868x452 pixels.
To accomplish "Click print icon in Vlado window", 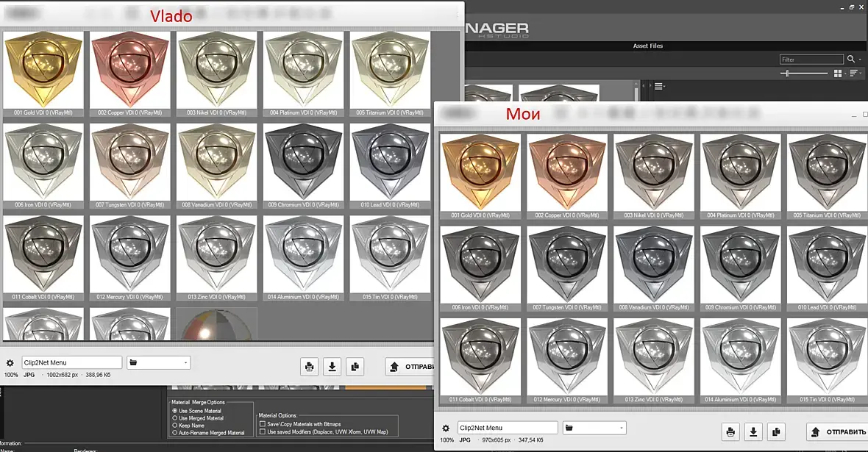I will pos(310,366).
